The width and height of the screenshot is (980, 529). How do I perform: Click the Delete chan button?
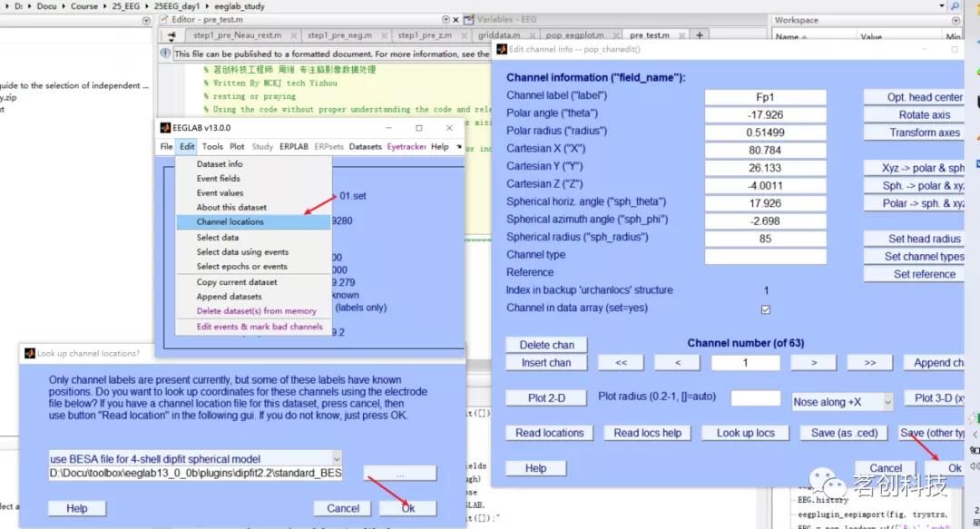point(546,345)
